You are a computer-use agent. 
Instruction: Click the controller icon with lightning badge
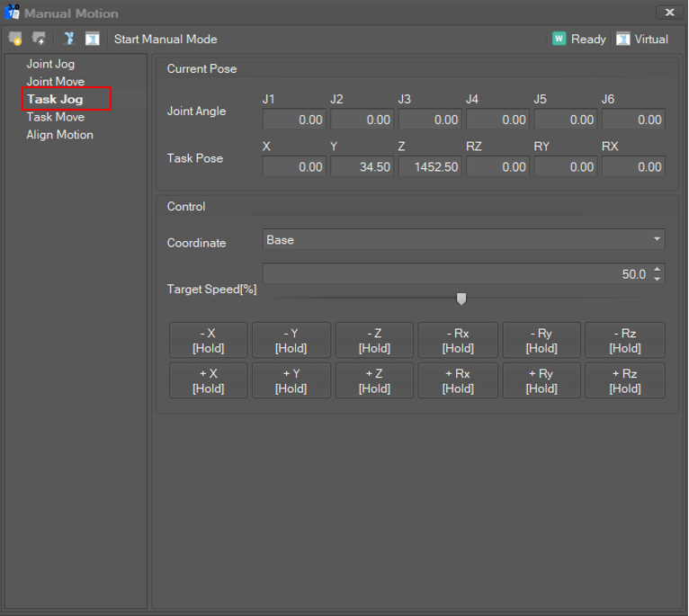click(15, 39)
